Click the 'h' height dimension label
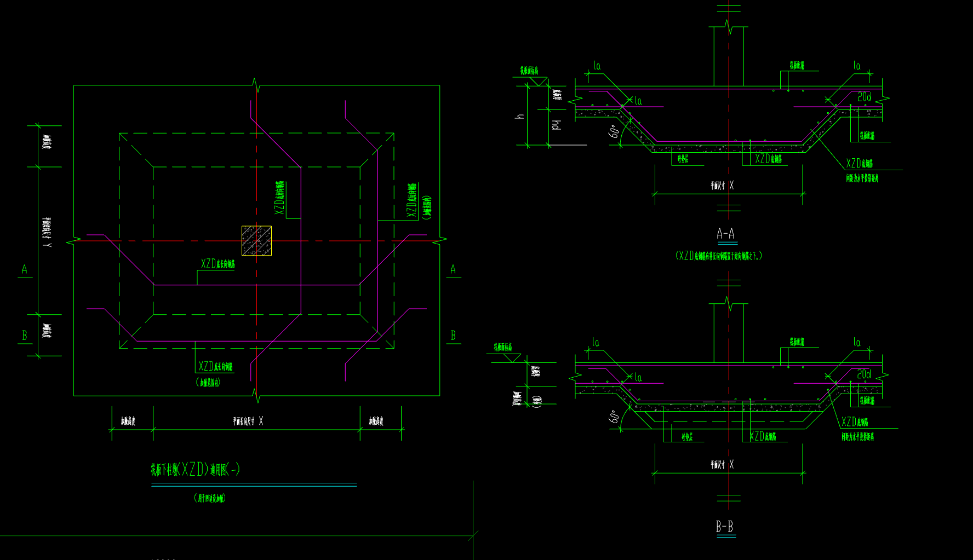 tap(520, 117)
